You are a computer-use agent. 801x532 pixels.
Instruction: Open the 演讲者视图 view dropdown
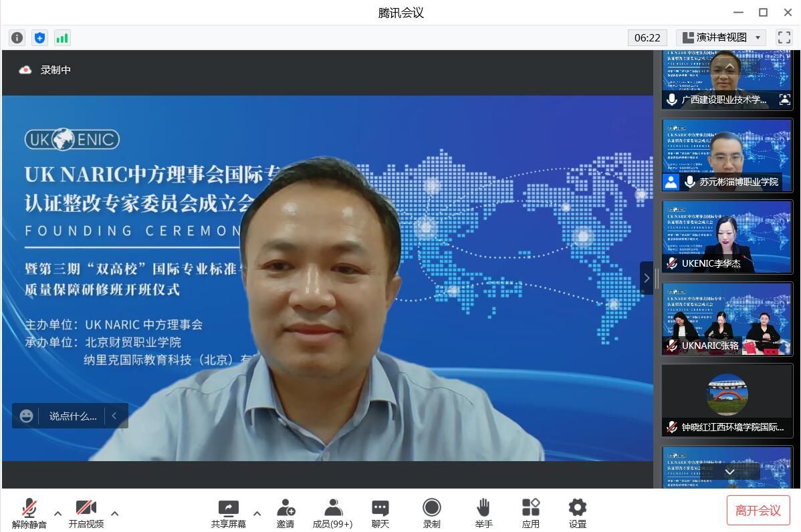pos(721,37)
